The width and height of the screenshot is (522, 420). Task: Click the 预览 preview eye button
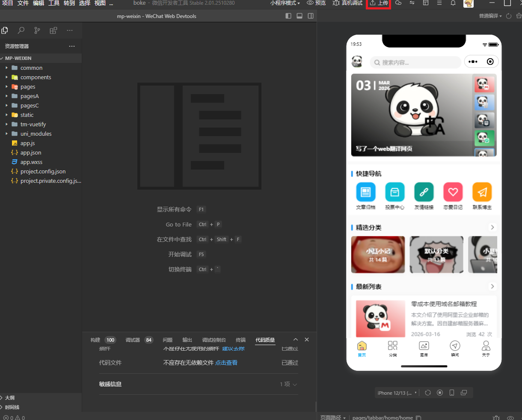[x=316, y=3]
